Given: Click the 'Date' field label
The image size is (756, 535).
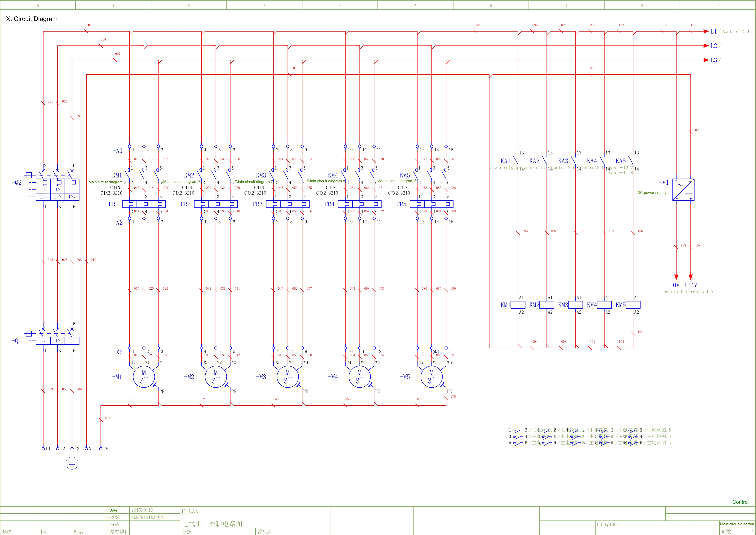Looking at the screenshot, I should click(113, 510).
